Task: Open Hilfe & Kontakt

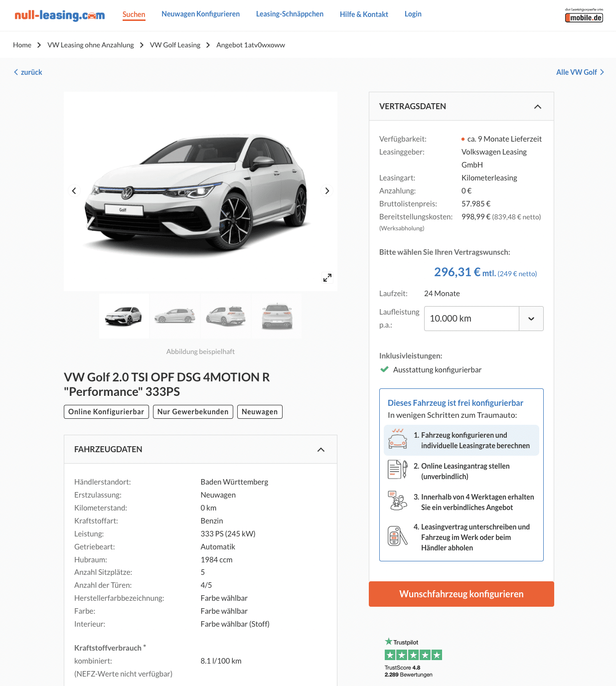Action: coord(364,14)
